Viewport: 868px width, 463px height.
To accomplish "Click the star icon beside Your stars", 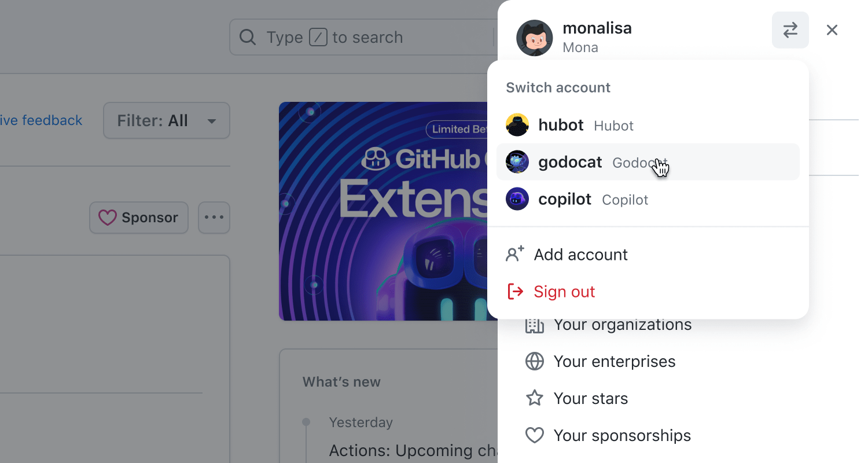I will 535,398.
